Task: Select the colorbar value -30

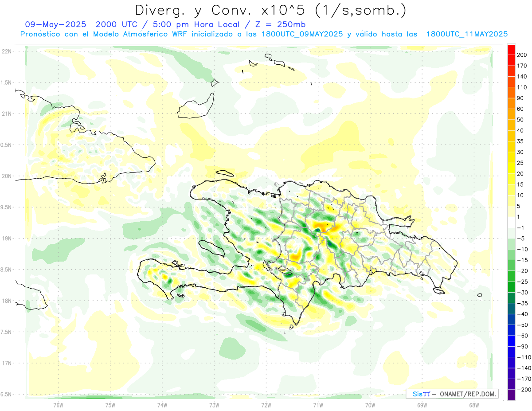Action: click(x=523, y=293)
